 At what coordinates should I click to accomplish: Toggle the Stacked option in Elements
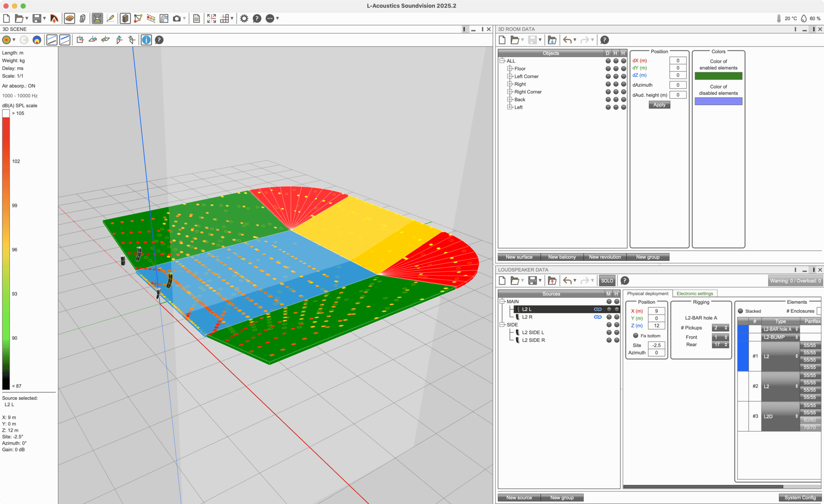tap(741, 311)
